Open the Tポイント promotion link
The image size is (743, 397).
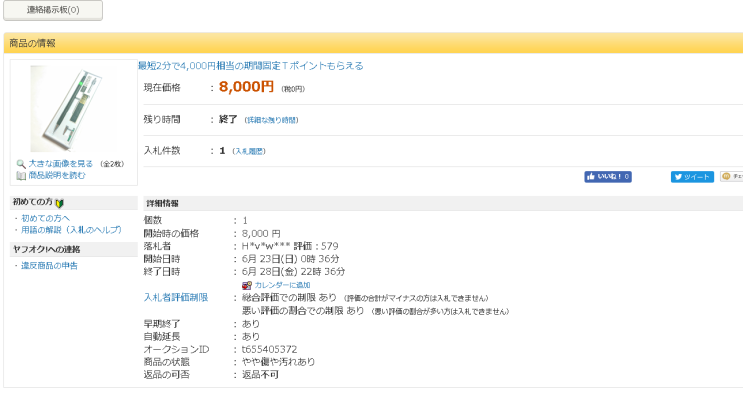coord(251,66)
